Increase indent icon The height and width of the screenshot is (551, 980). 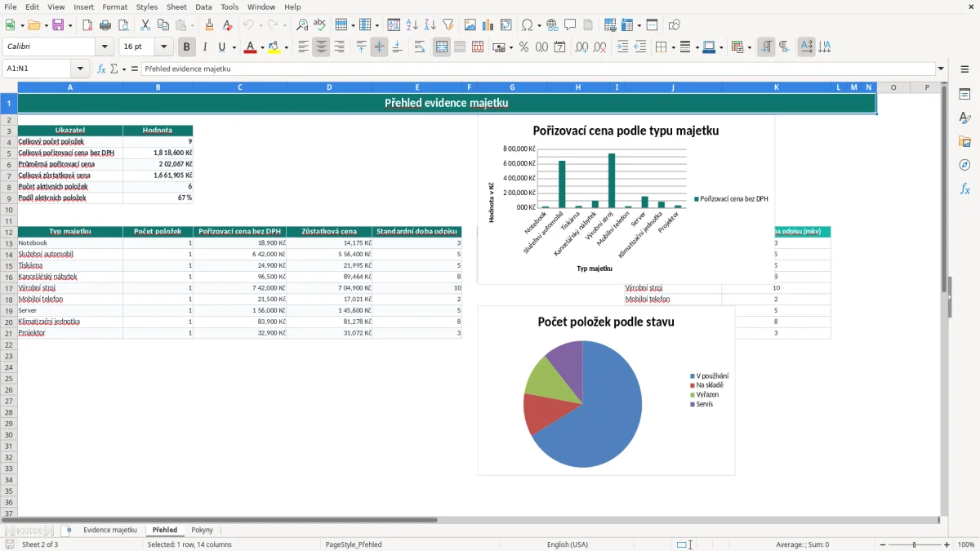(x=622, y=47)
